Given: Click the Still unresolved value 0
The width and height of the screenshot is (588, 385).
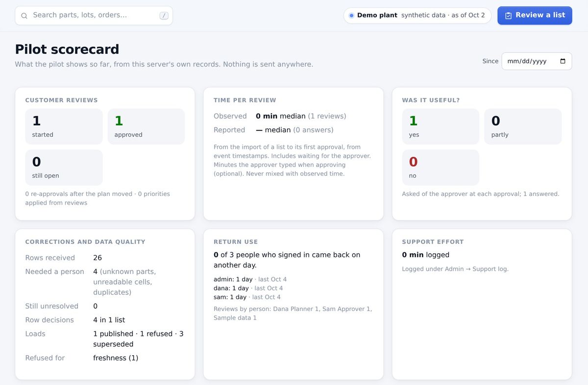Looking at the screenshot, I should [x=96, y=306].
